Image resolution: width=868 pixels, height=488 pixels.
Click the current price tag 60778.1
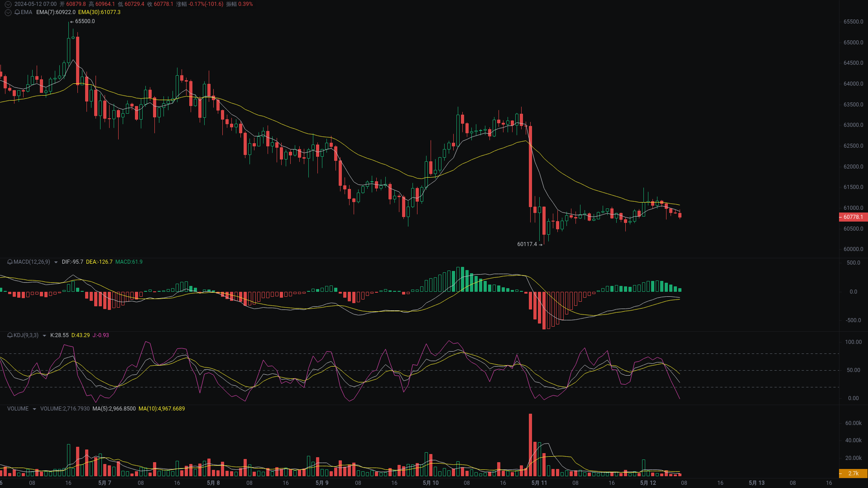click(x=853, y=217)
